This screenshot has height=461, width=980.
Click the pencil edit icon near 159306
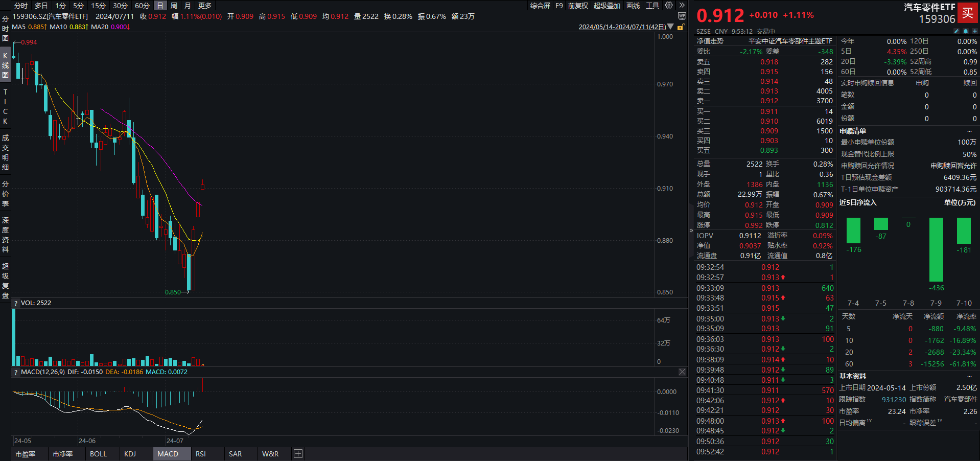(956, 31)
